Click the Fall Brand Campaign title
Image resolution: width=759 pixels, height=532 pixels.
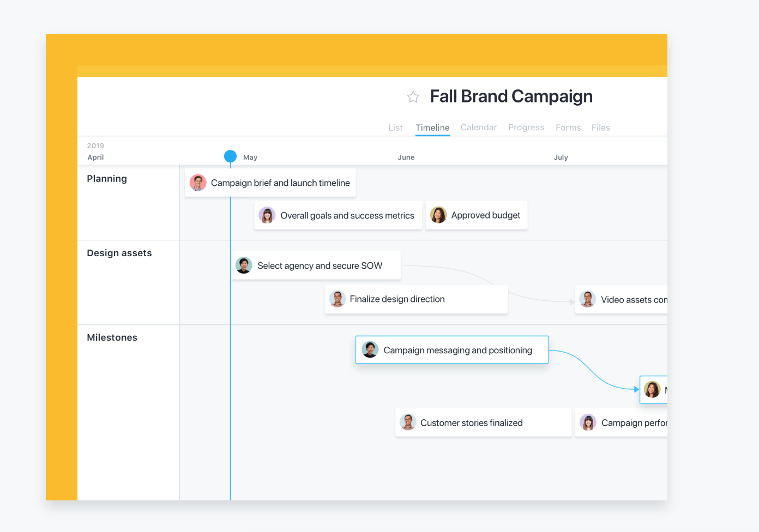511,96
